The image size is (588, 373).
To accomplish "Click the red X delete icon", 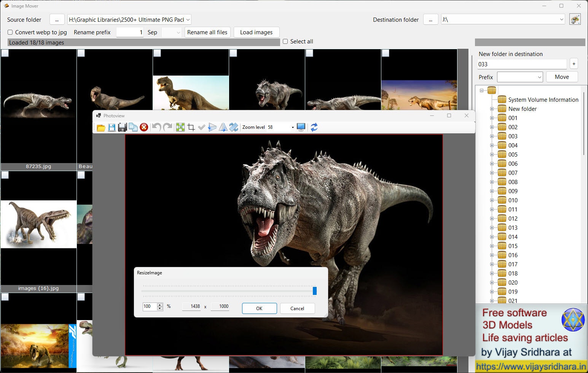I will click(144, 127).
